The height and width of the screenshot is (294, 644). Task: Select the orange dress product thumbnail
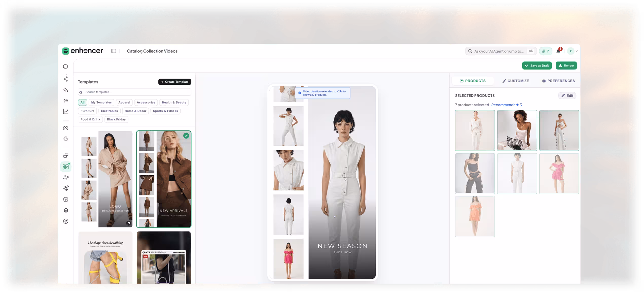[475, 216]
